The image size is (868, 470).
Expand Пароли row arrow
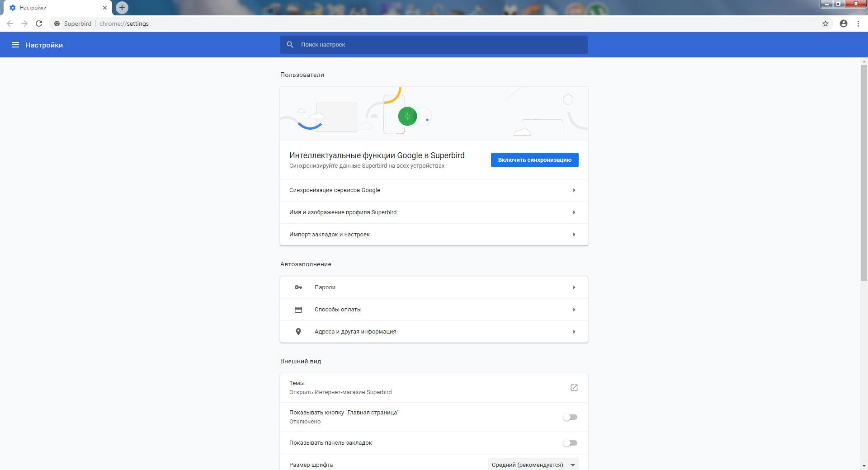pos(574,287)
